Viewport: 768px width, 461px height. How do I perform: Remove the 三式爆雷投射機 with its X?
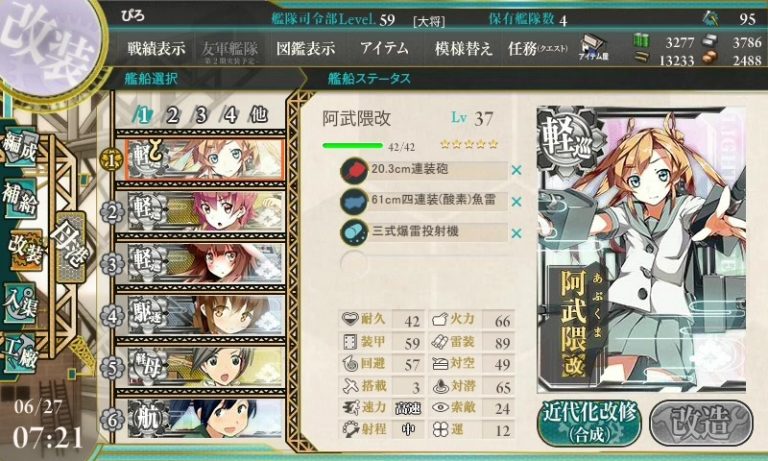516,233
